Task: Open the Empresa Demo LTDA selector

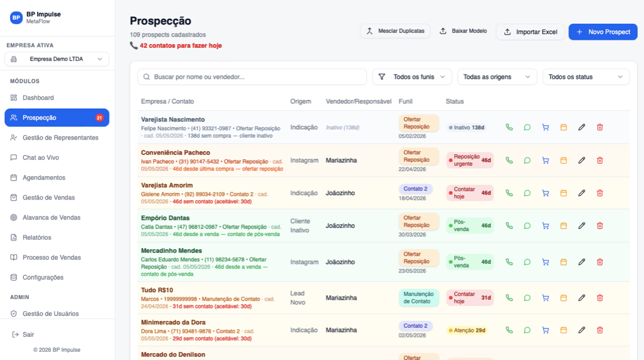Action: pos(57,59)
